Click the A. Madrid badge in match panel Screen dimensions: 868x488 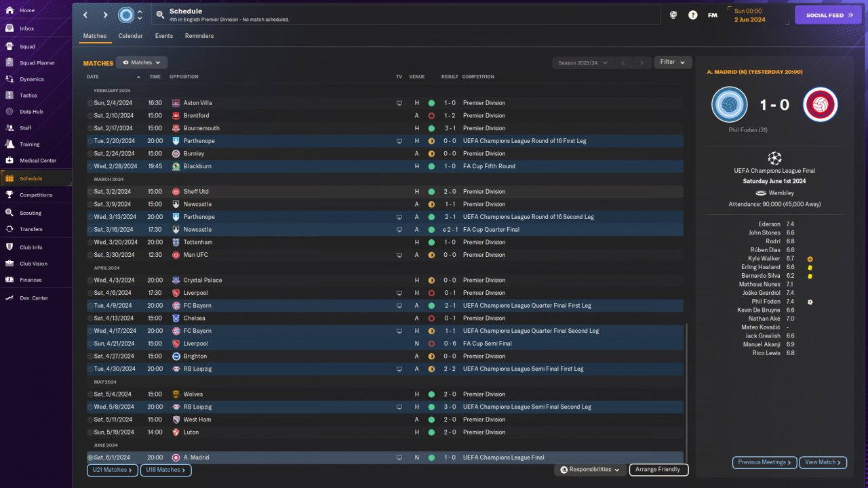(820, 105)
